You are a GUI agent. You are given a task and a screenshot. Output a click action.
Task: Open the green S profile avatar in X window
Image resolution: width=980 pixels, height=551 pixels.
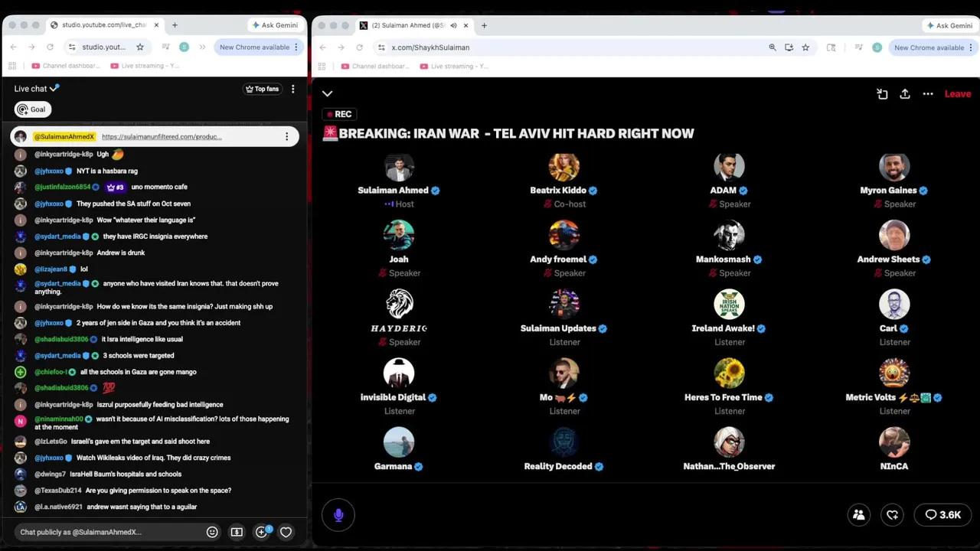(877, 47)
